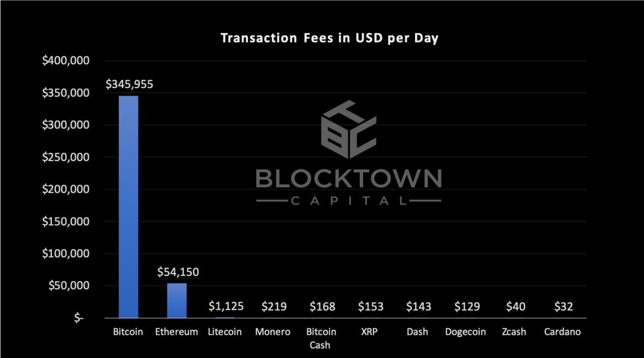Click the Bitcoin Cash axis label
This screenshot has width=644, height=358.
(x=321, y=338)
